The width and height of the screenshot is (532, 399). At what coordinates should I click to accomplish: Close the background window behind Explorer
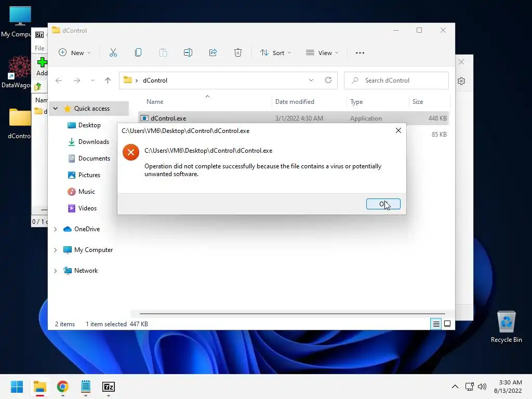(x=461, y=62)
